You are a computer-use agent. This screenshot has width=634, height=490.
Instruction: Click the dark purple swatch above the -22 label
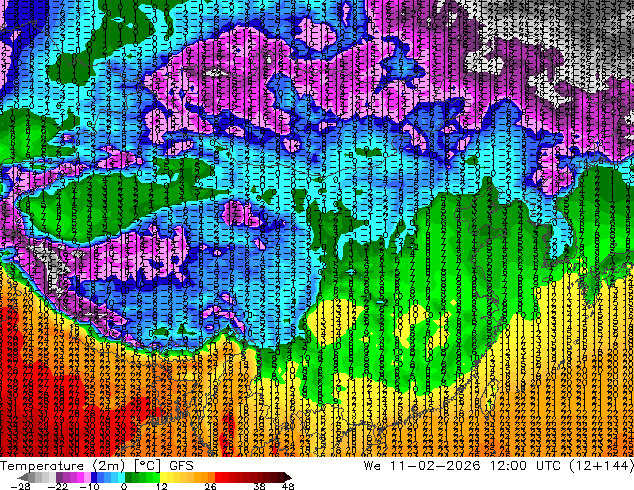(x=59, y=477)
